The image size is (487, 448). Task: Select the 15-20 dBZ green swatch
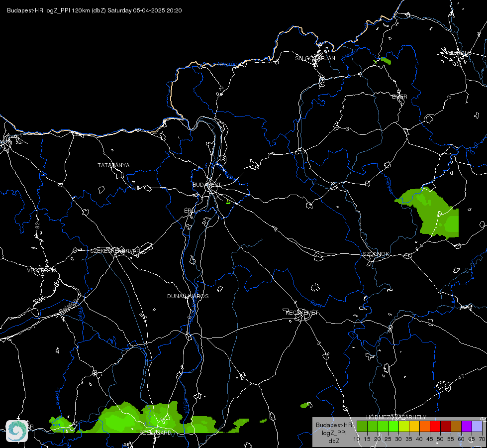373,426
